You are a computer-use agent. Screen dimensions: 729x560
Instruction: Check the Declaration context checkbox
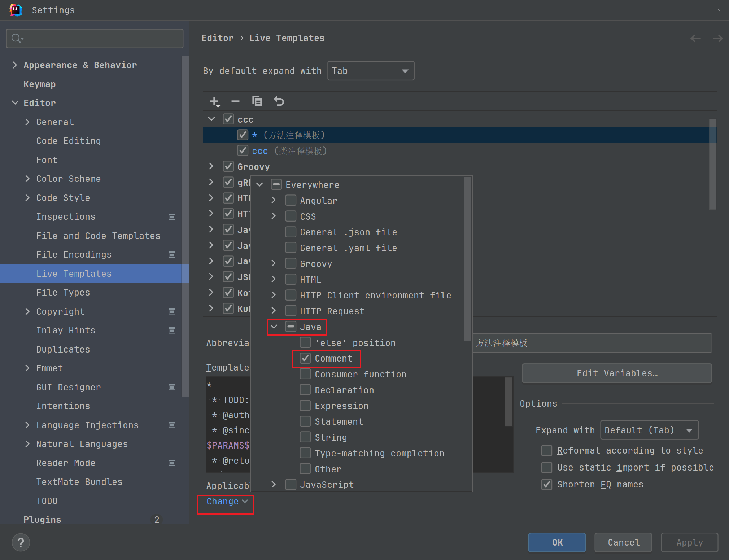[x=305, y=390]
